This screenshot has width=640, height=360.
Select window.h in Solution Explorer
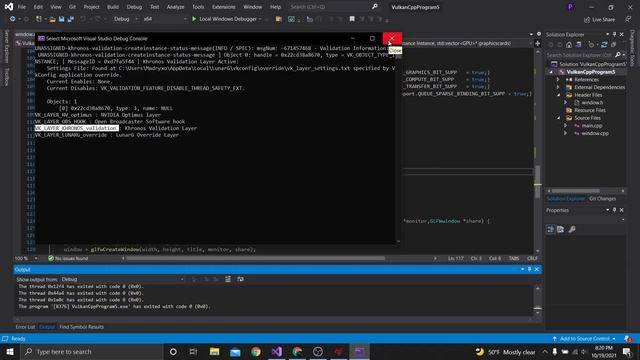coord(592,103)
